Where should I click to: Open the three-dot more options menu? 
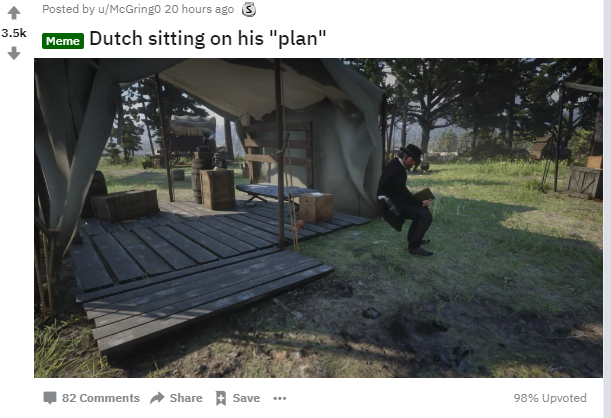(x=280, y=398)
